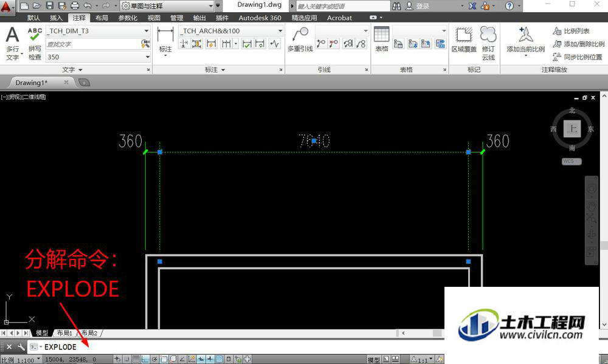This screenshot has height=364, width=608.
Task: Switch to the 默认 ribbon tab
Action: click(x=33, y=18)
